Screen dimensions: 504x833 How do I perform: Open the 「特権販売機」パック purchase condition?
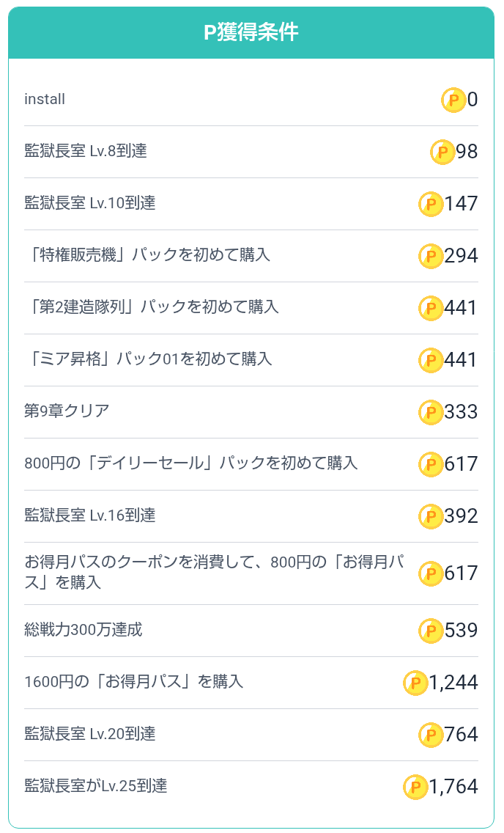151,256
